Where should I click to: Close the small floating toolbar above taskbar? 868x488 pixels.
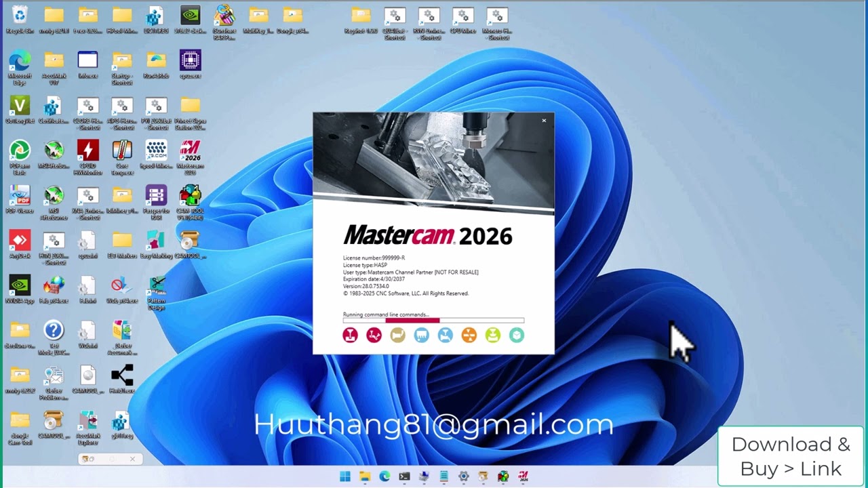coord(132,459)
